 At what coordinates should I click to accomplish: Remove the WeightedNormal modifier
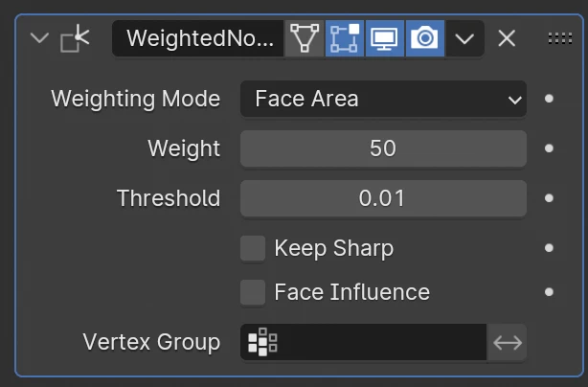(x=508, y=38)
